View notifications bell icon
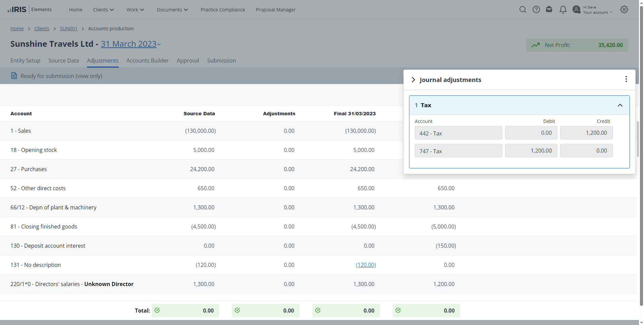The height and width of the screenshot is (325, 644). tap(563, 9)
